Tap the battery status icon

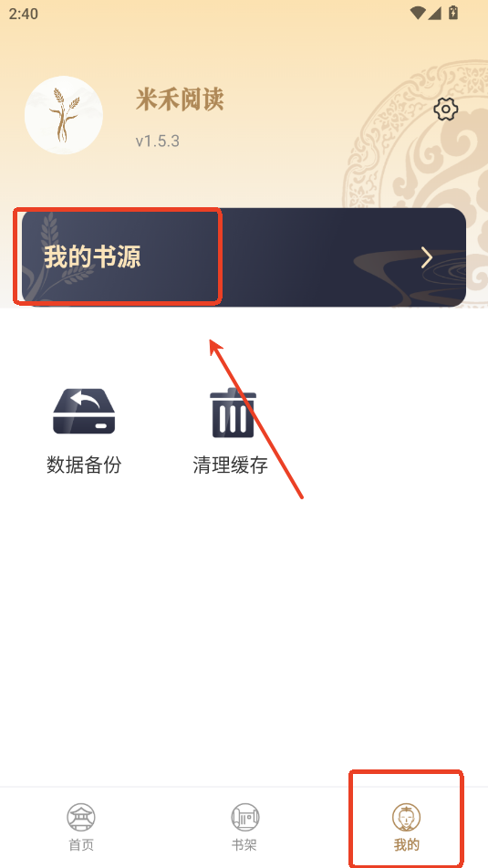[453, 12]
